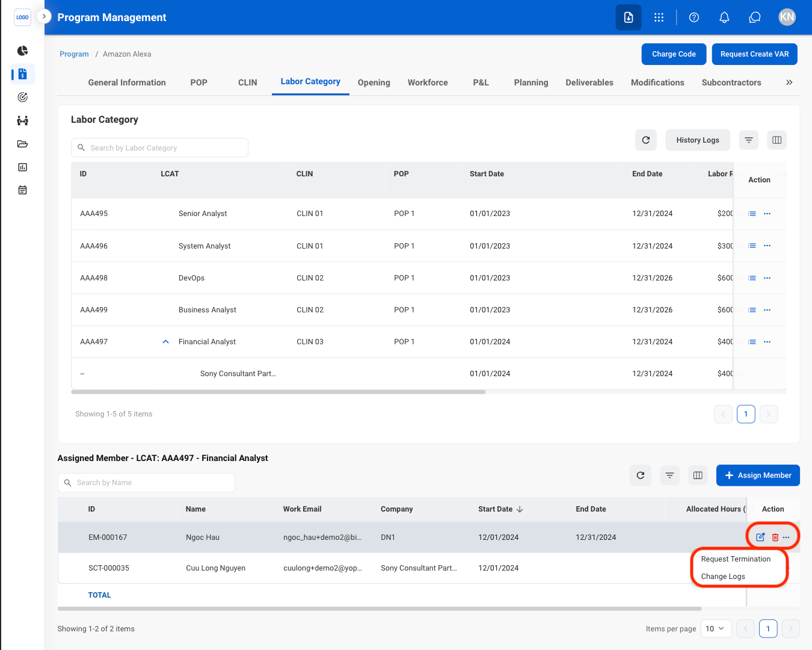Show more tabs with the double chevron

789,82
